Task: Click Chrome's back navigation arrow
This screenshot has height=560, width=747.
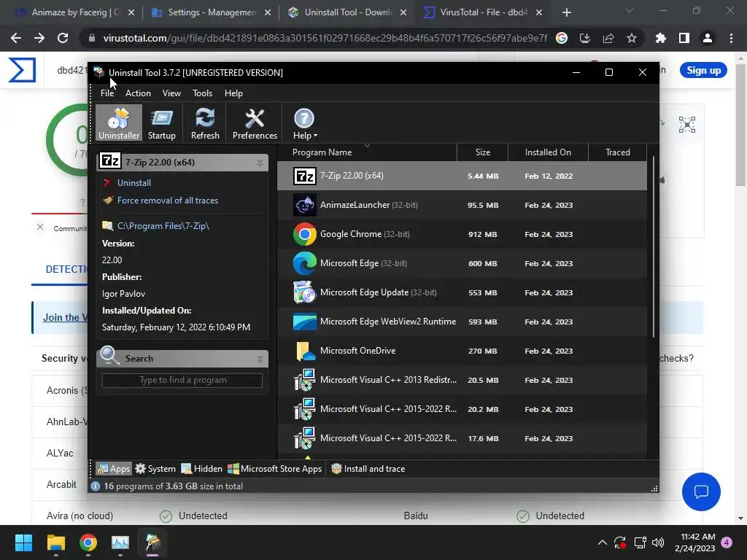Action: (x=16, y=38)
